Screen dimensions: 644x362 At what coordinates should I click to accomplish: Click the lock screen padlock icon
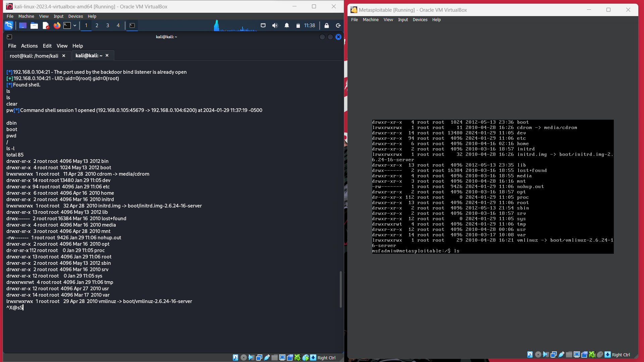tap(326, 25)
